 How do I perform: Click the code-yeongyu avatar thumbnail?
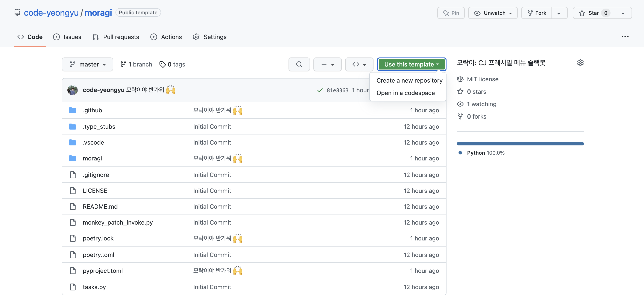coord(73,90)
